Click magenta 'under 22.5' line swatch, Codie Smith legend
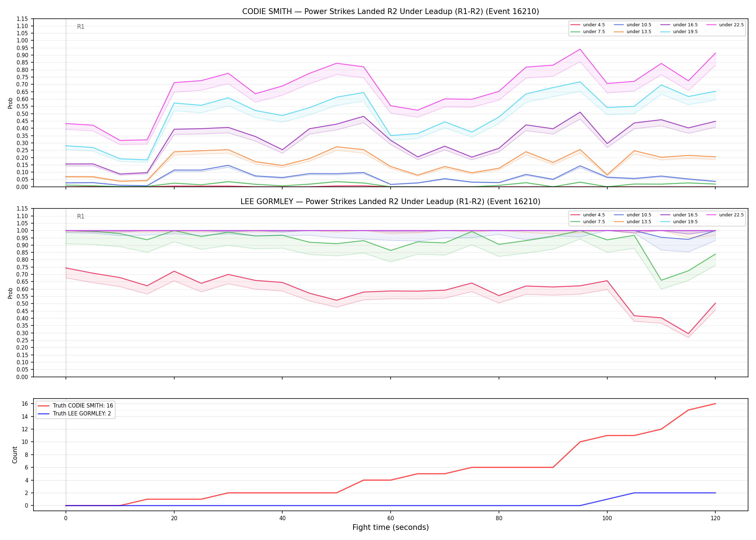The image size is (756, 540). (712, 25)
